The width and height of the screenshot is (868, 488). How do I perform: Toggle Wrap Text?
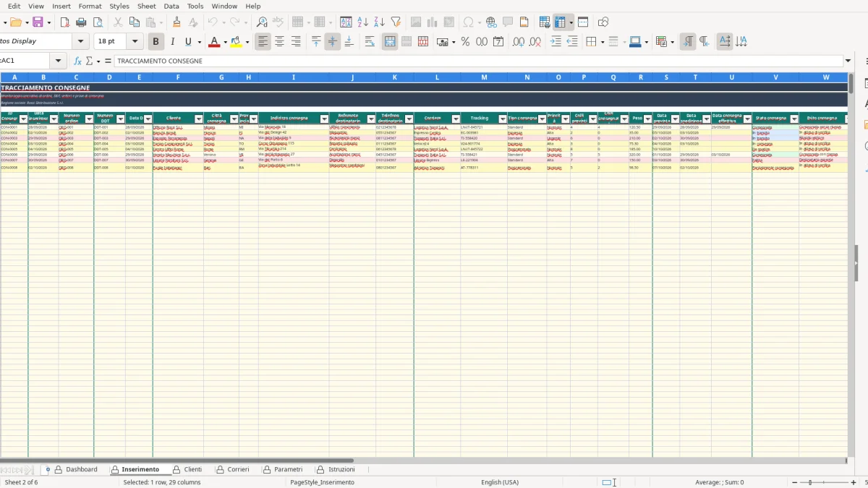[x=370, y=42]
